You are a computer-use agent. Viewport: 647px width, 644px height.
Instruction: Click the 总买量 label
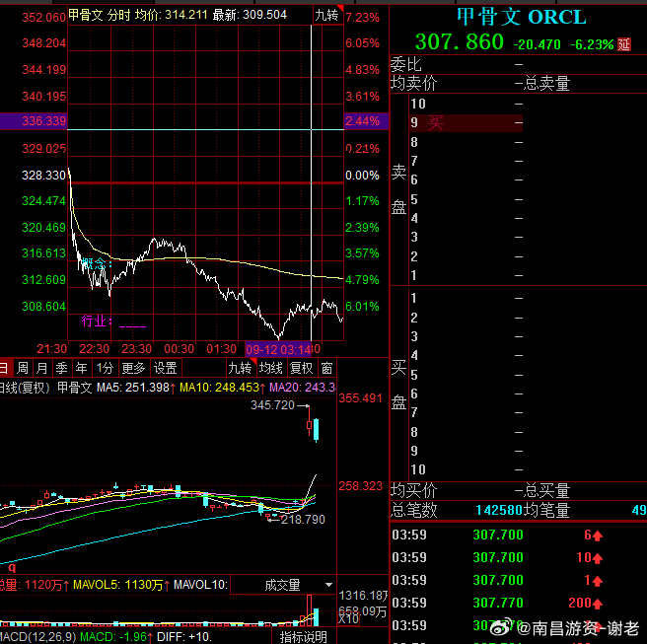pyautogui.click(x=546, y=490)
